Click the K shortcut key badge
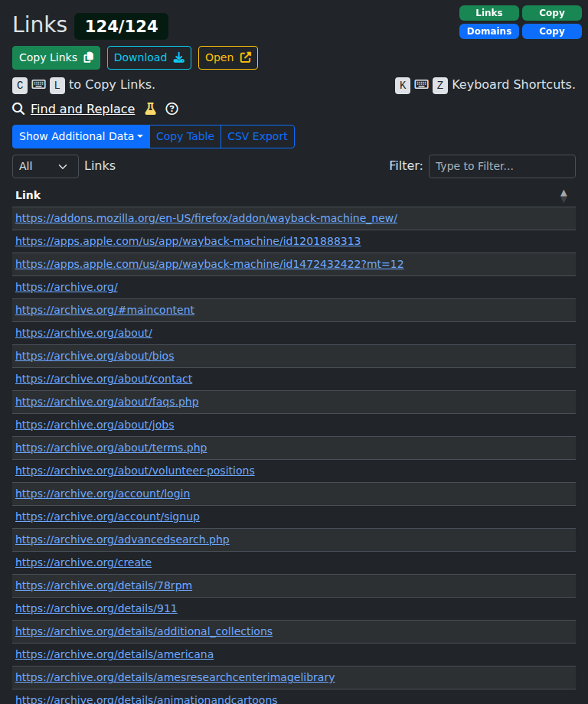The image size is (588, 704). (x=403, y=85)
